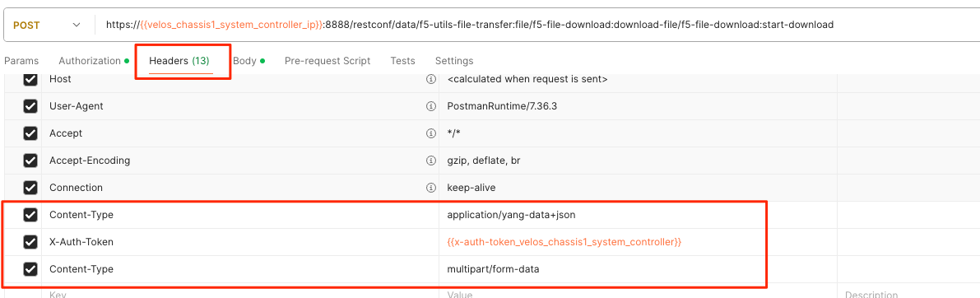980x298 pixels.
Task: Click the info icon beside Accept header
Action: [430, 133]
